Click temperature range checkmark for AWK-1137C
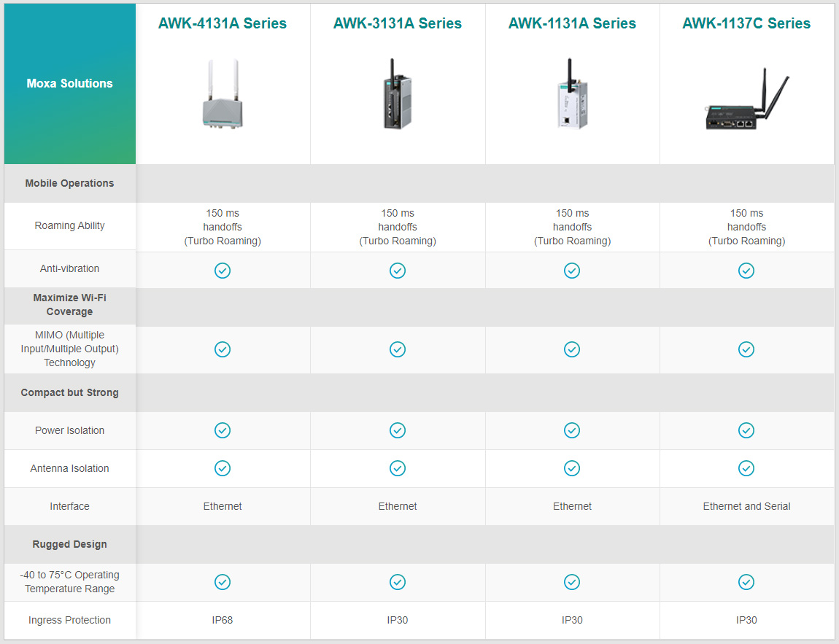 [746, 582]
